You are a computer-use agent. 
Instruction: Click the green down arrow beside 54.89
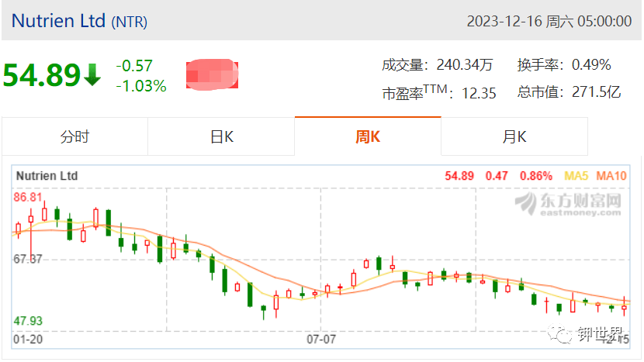pos(92,74)
